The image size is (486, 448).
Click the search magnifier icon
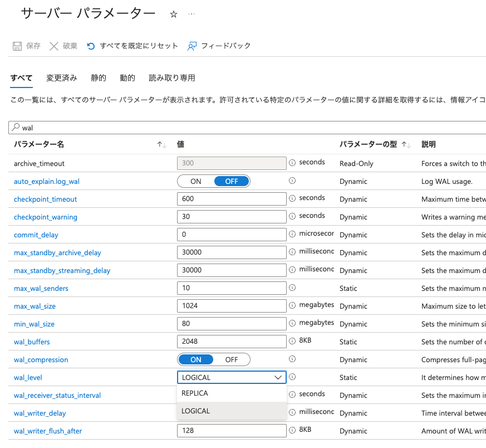pos(16,127)
